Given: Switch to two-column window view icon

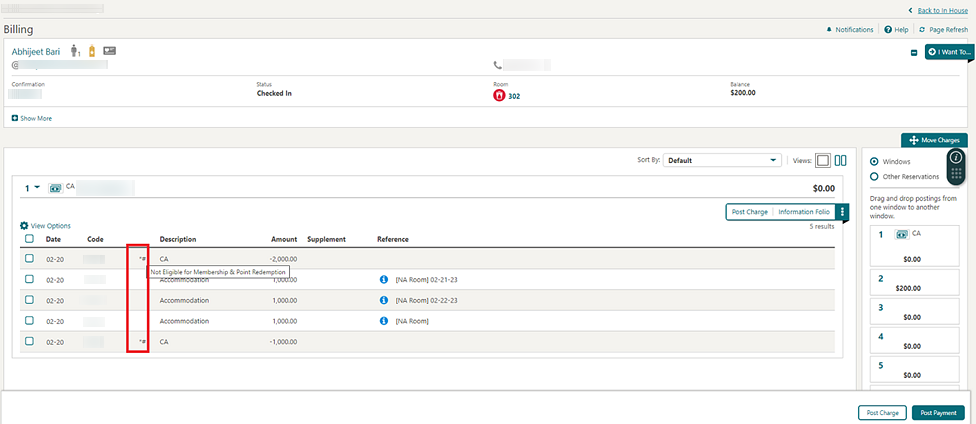Looking at the screenshot, I should click(x=841, y=160).
